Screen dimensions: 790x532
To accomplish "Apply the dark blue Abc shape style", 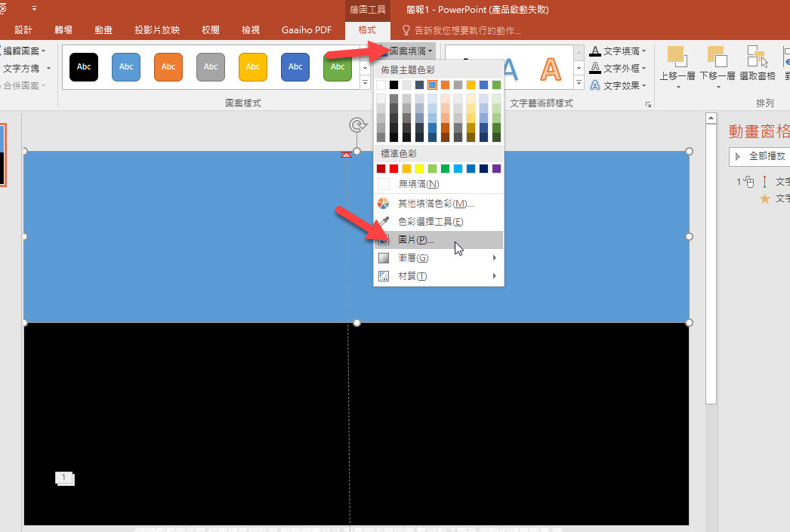I will [x=295, y=67].
